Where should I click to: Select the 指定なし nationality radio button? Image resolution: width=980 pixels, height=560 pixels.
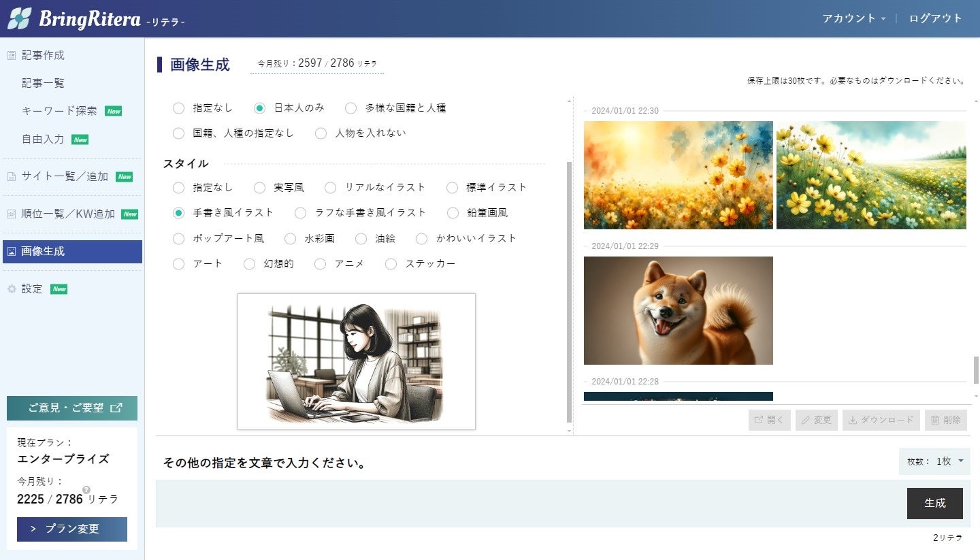click(x=178, y=108)
